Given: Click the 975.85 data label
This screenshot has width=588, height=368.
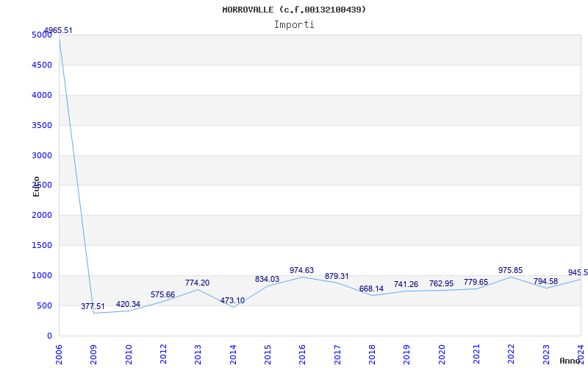Looking at the screenshot, I should 510,270.
